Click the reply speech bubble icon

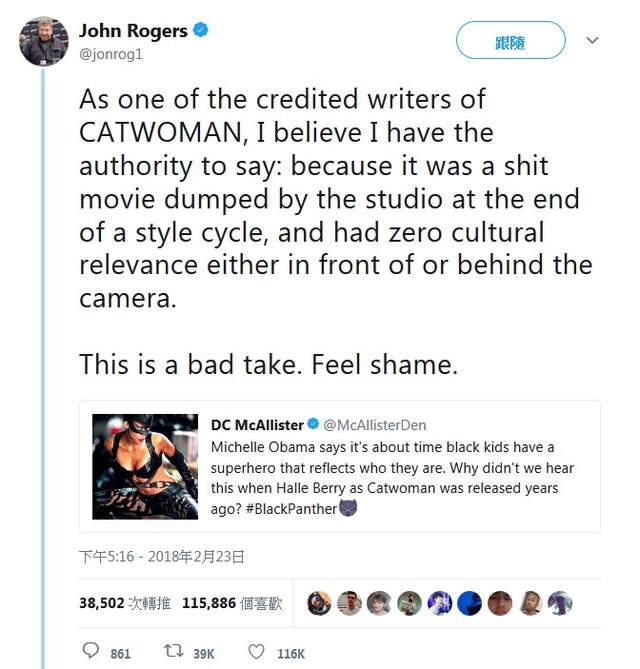[x=91, y=652]
